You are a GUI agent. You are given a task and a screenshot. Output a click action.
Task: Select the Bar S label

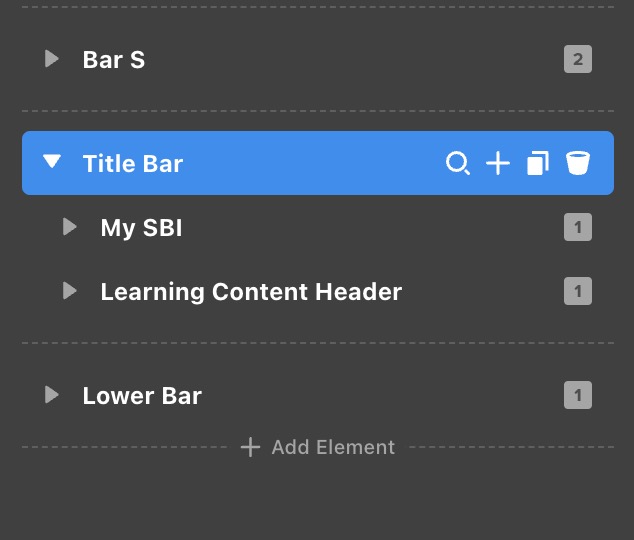[114, 59]
